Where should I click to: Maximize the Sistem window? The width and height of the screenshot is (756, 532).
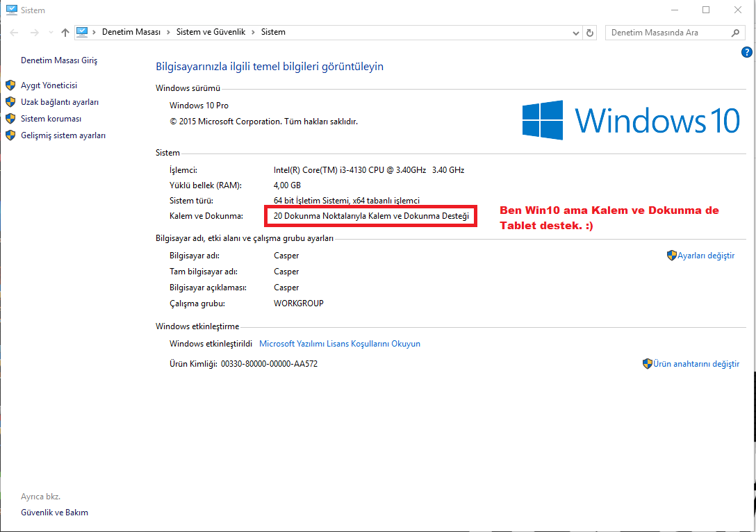click(706, 10)
